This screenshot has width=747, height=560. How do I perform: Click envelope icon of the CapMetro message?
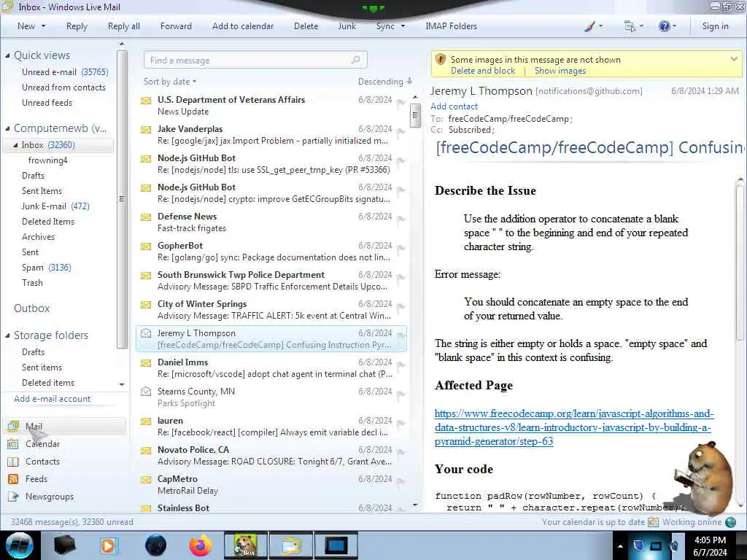[x=146, y=480]
